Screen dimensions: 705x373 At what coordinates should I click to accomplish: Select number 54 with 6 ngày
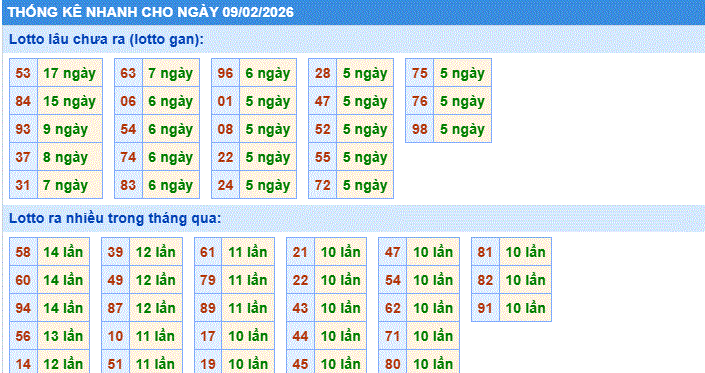click(x=129, y=129)
